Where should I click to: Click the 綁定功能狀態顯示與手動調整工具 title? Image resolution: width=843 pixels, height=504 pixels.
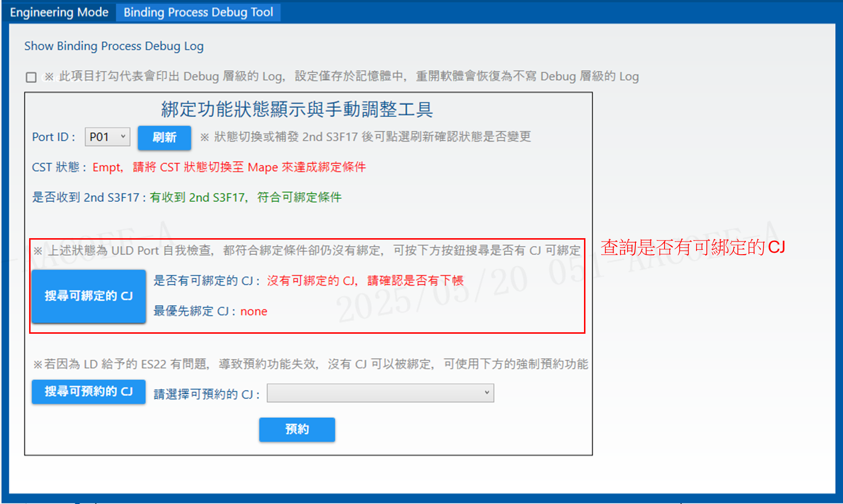[x=297, y=109]
